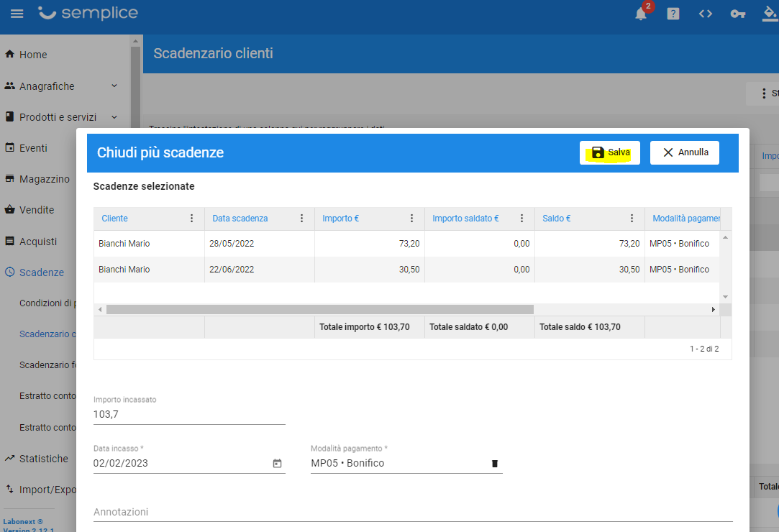Expand the Anagrafiche menu chevron
Image resolution: width=779 pixels, height=532 pixels.
point(114,86)
